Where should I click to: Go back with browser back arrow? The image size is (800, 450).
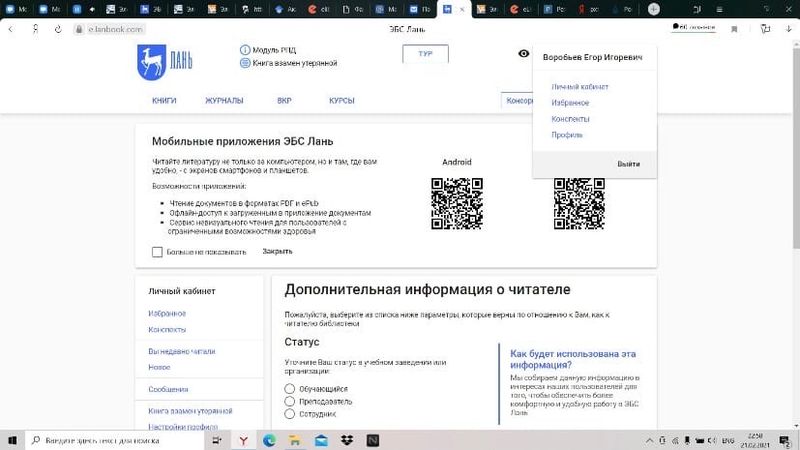(x=11, y=30)
